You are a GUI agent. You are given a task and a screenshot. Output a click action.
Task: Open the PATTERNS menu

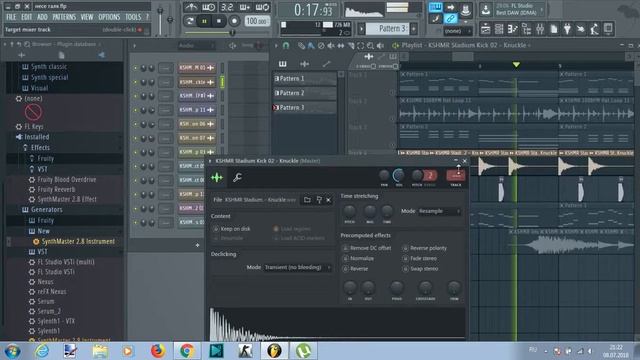click(64, 17)
